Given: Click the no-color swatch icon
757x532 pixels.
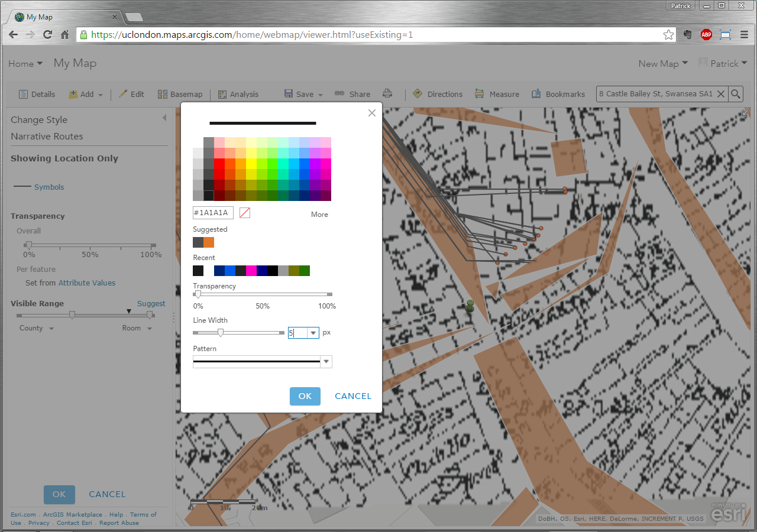Looking at the screenshot, I should (x=245, y=213).
